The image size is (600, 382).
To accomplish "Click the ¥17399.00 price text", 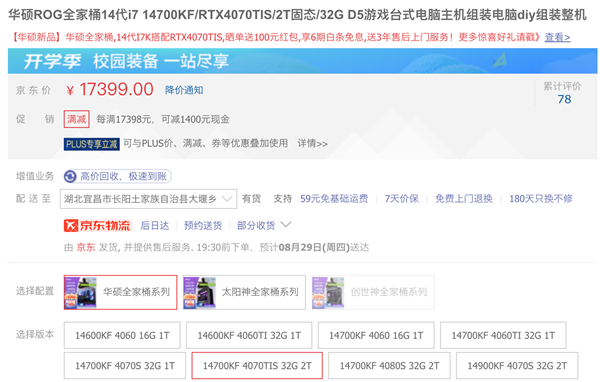I will [x=110, y=89].
